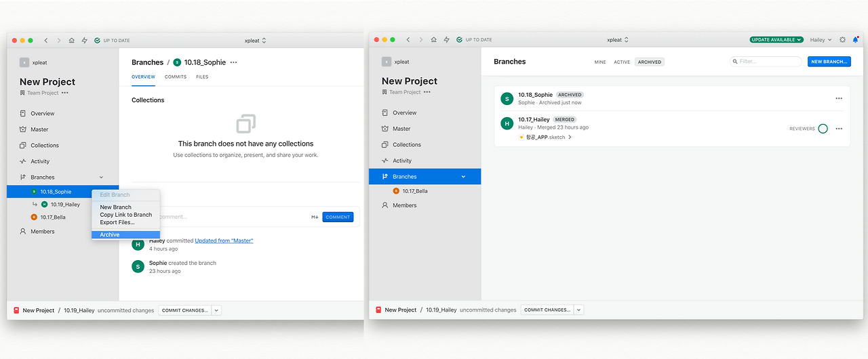The width and height of the screenshot is (868, 359).
Task: Open the xpleat organization switcher in left title bar
Action: point(256,41)
